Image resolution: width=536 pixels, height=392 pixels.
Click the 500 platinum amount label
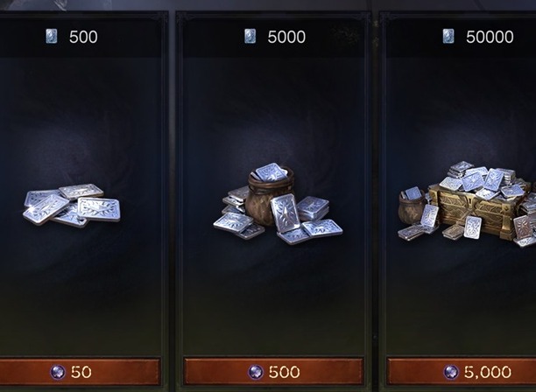(83, 37)
